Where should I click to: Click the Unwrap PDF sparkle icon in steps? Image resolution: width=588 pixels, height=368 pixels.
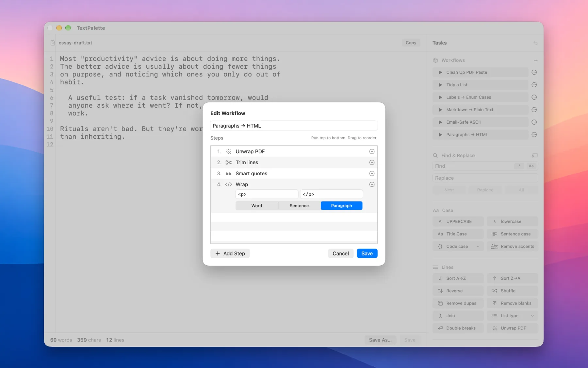click(x=229, y=151)
